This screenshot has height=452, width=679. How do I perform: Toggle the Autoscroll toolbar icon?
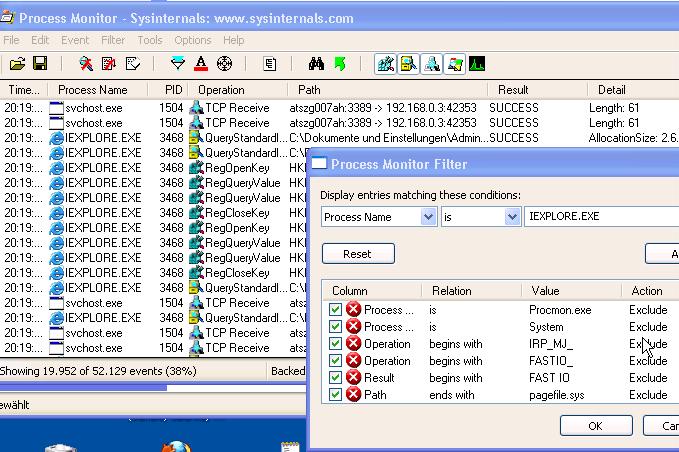108,64
